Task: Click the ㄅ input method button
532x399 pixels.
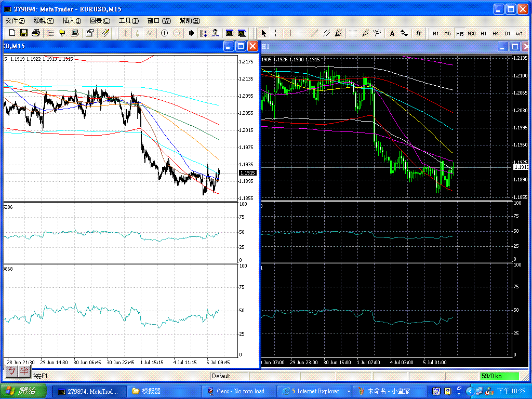Action: (12, 371)
